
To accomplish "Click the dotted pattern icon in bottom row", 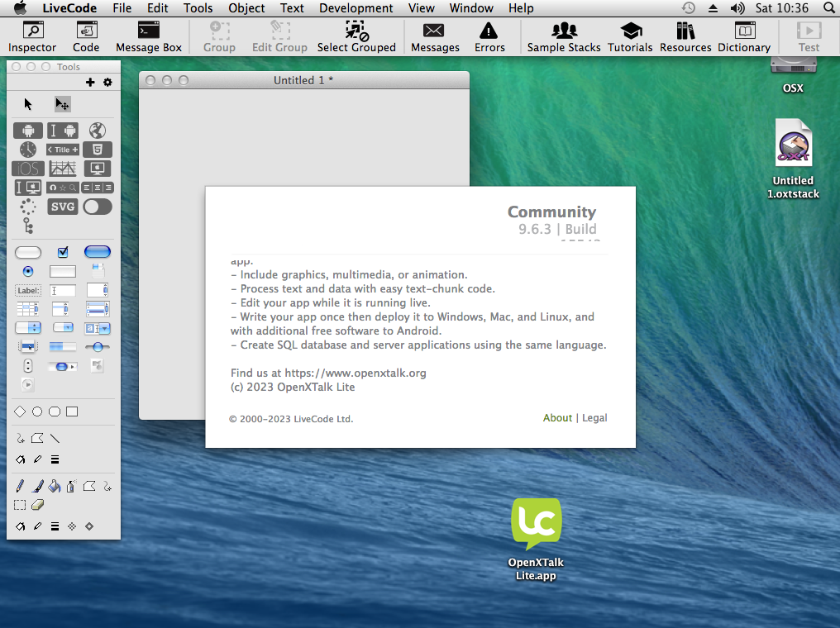I will (x=72, y=526).
